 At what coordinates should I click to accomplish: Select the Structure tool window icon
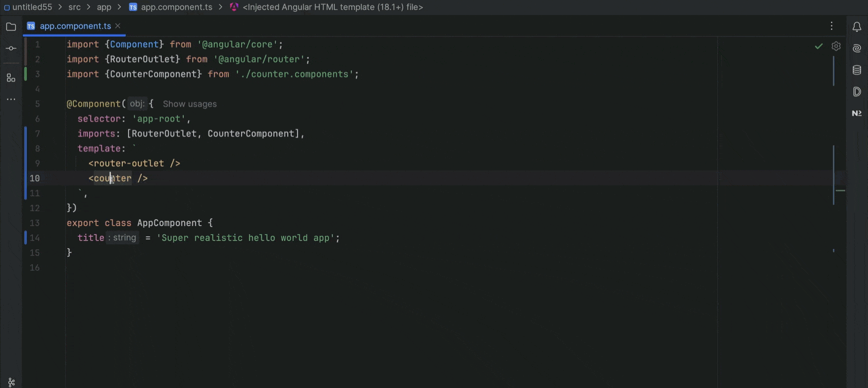coord(11,78)
